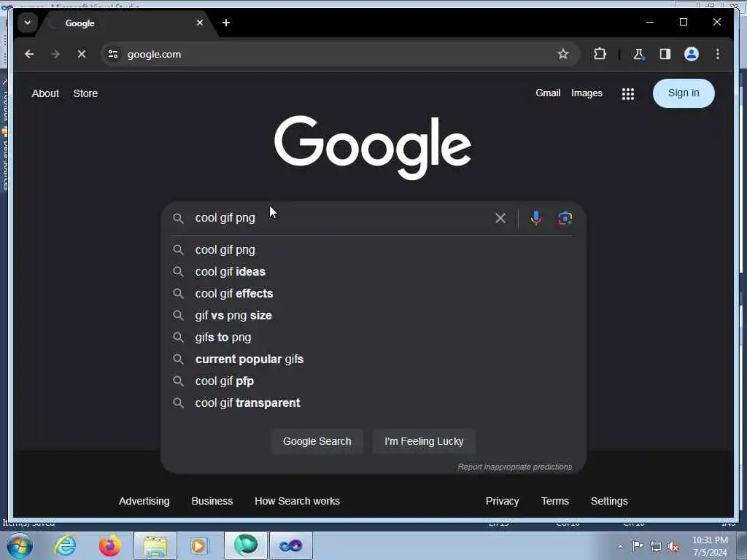
Task: Choose suggestion cool gif ideas
Action: tap(372, 272)
